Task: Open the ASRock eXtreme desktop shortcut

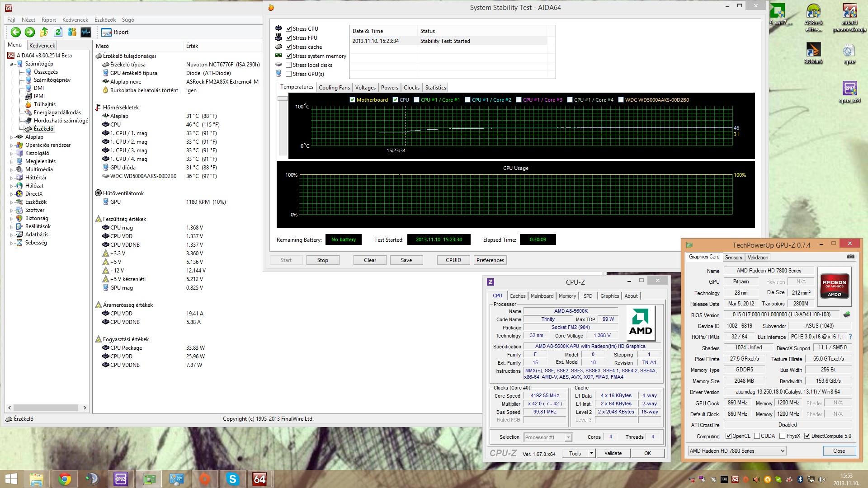Action: [813, 18]
